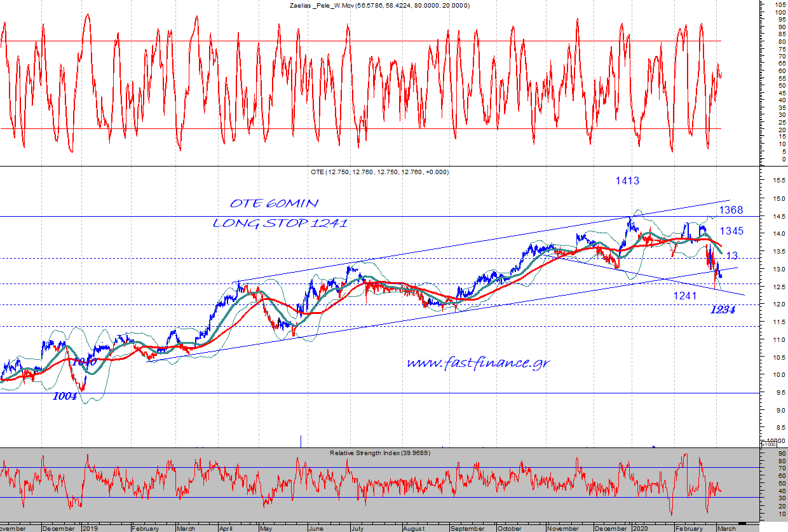Select the bold 1234 support label
The image size is (788, 532).
click(x=723, y=310)
